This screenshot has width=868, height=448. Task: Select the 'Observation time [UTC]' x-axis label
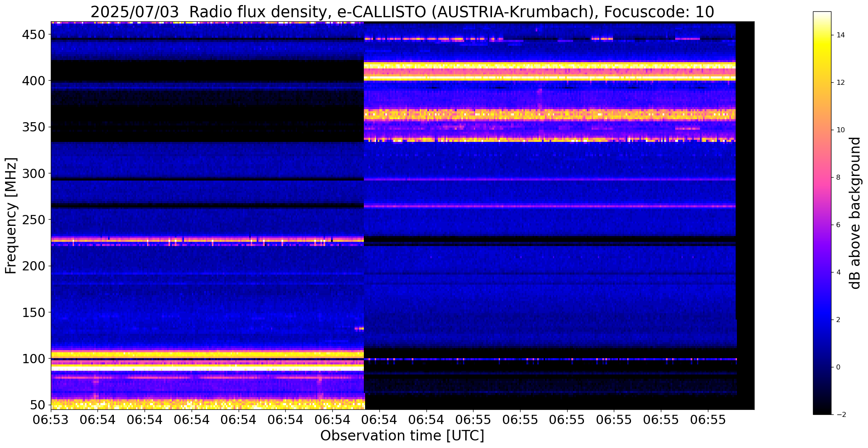click(x=402, y=435)
